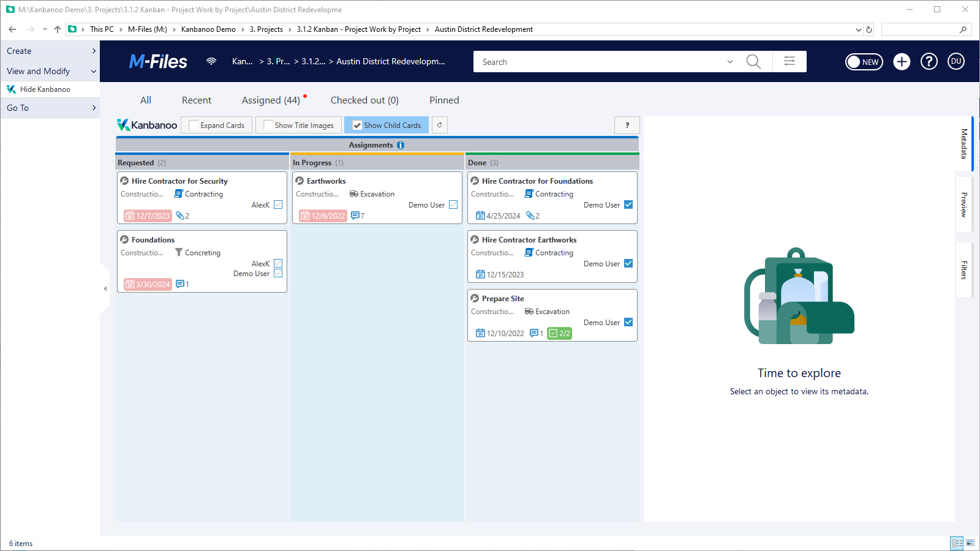Click the 12/6/2022 overdue date badge

323,216
